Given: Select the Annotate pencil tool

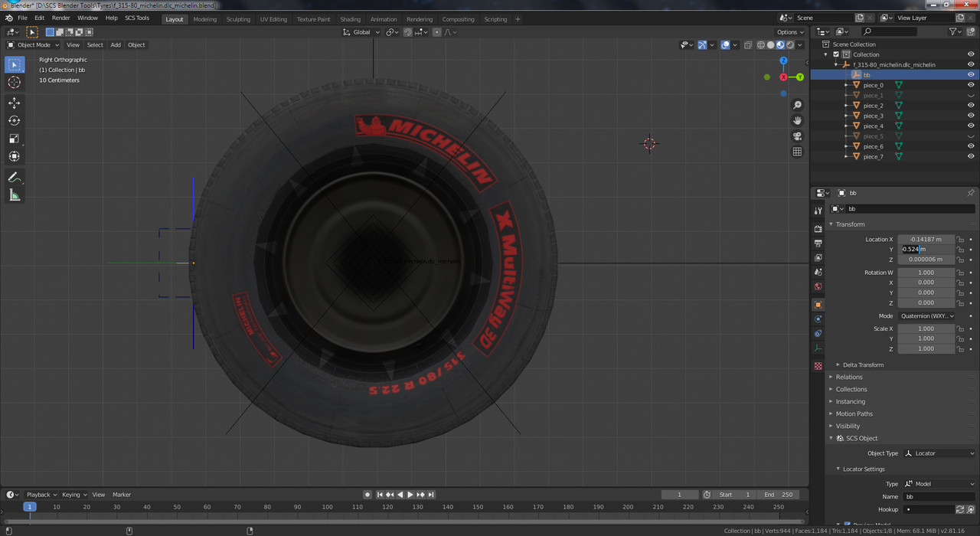Looking at the screenshot, I should (x=15, y=178).
